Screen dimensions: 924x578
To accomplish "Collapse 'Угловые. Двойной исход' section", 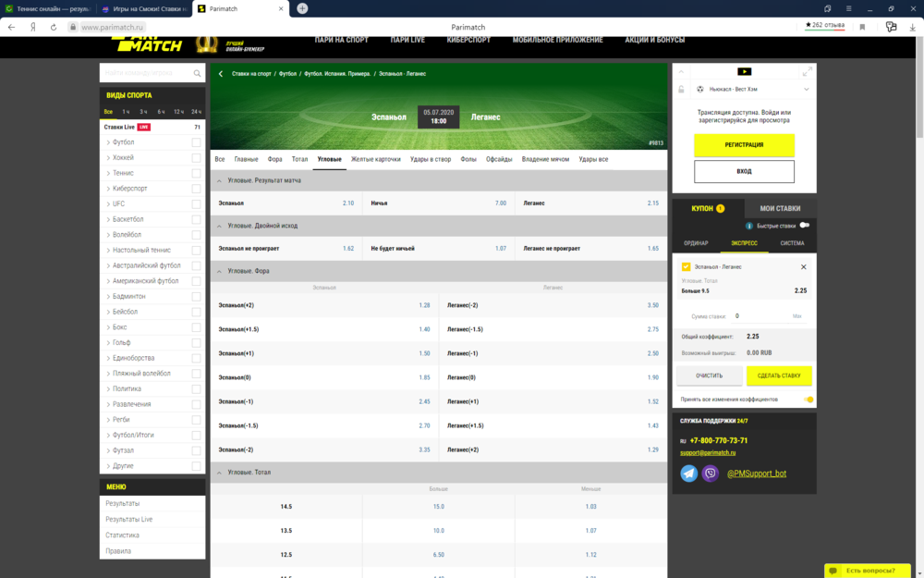I will coord(219,226).
